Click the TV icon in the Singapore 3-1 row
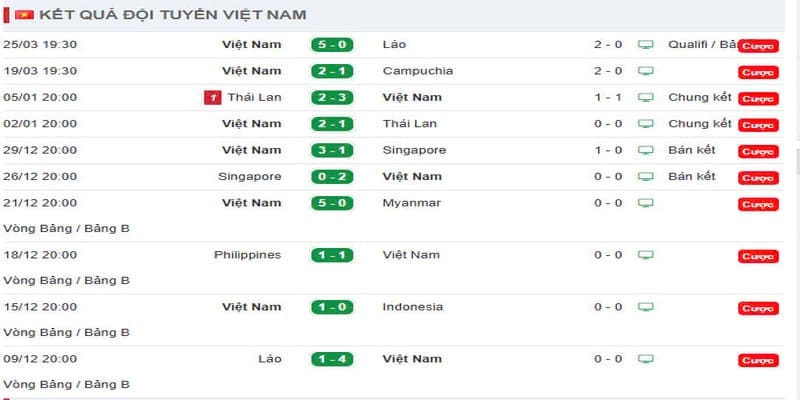Screen dimensions: 800x400 click(646, 150)
